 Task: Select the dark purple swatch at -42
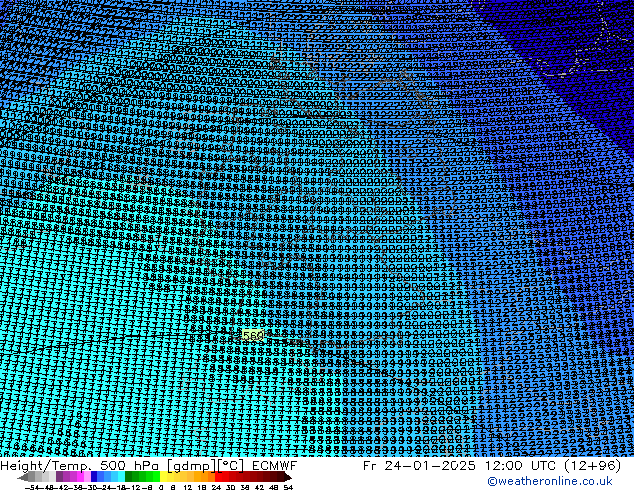[59, 476]
